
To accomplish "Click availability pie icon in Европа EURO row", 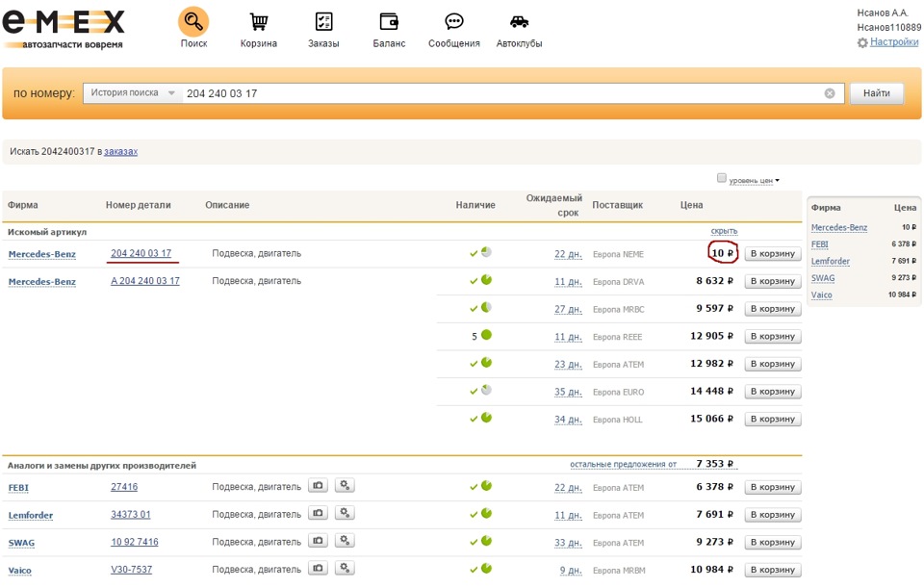I will tap(486, 390).
